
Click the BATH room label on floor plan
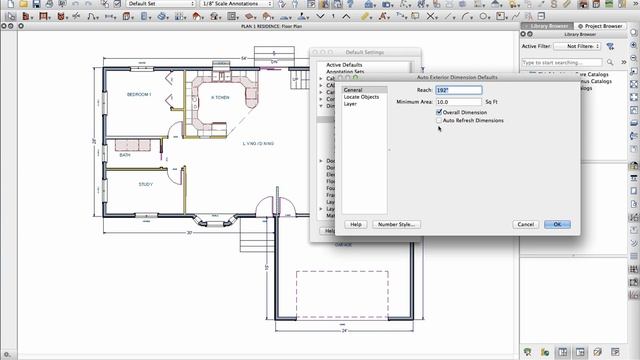pyautogui.click(x=125, y=155)
